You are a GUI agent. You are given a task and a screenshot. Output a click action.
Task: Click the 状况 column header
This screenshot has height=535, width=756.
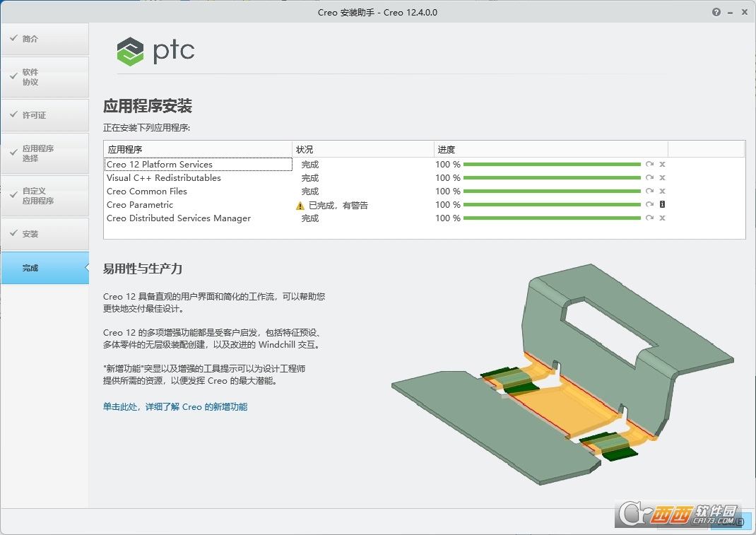(x=363, y=150)
